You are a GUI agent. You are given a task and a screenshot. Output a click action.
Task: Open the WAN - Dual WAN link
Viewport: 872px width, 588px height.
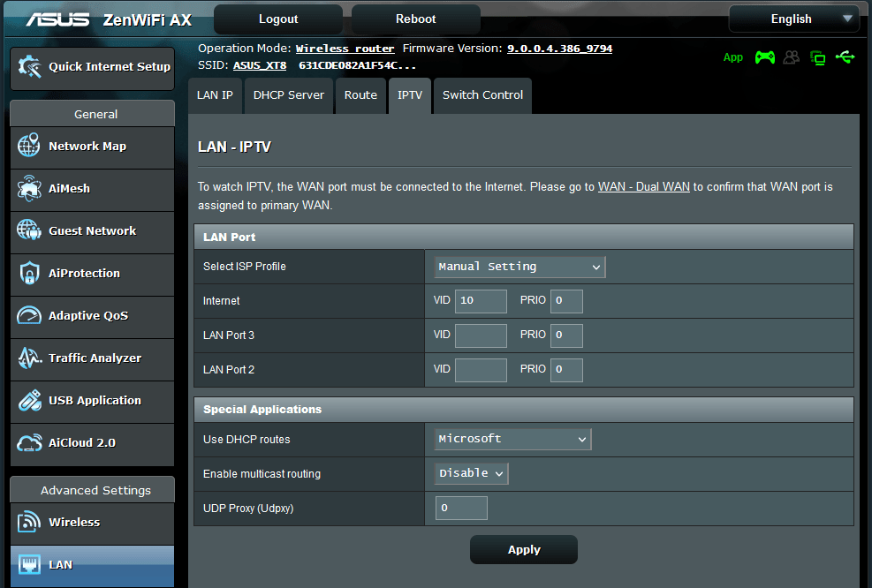coord(643,186)
